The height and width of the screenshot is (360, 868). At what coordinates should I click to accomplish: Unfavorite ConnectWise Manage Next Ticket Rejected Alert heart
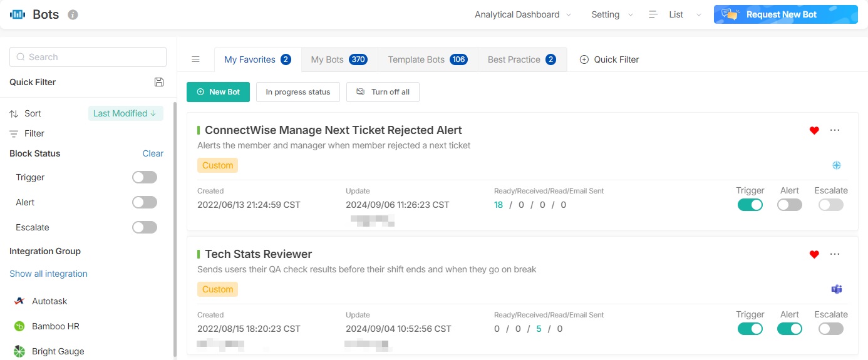pyautogui.click(x=814, y=130)
